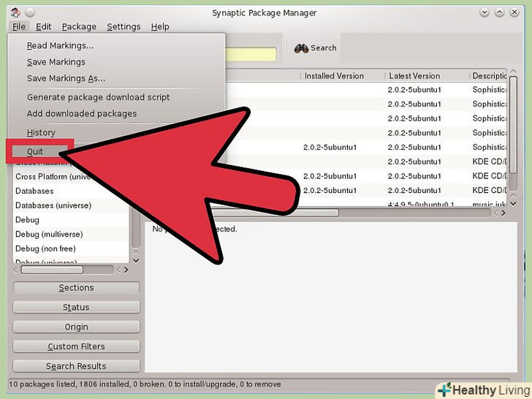Sort by Installed Version column header
The image size is (532, 399).
pyautogui.click(x=334, y=76)
